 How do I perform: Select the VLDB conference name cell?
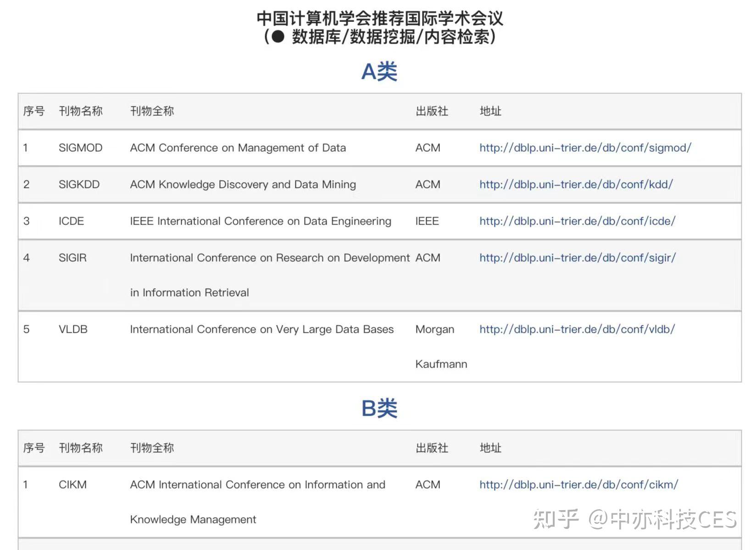[x=73, y=329]
